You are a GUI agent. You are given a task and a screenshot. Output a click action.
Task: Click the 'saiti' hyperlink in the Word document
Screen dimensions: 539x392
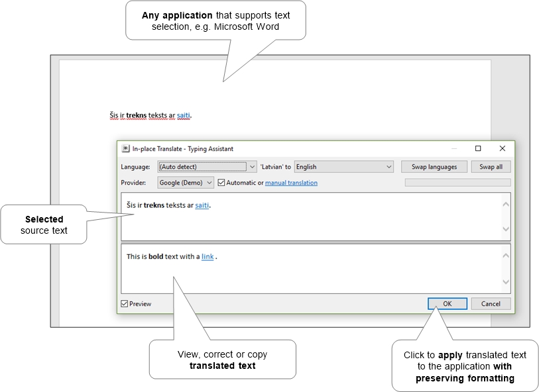pos(183,115)
